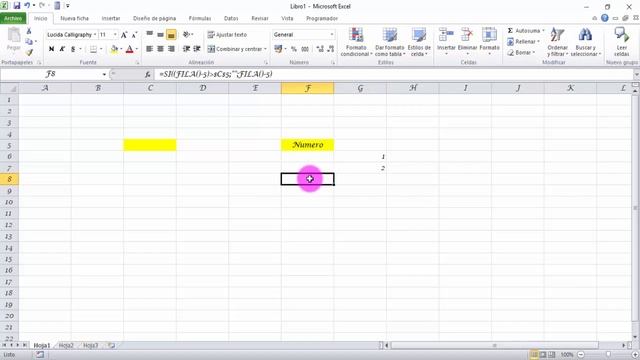The width and height of the screenshot is (640, 360).
Task: Increase indent in Alineación group
Action: pyautogui.click(x=197, y=49)
